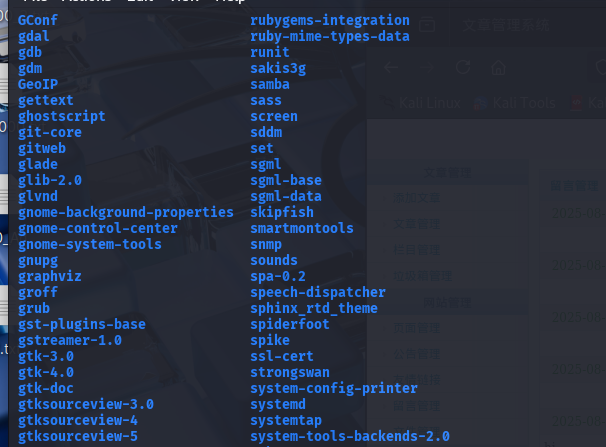Click the strongswan entry

click(x=290, y=373)
